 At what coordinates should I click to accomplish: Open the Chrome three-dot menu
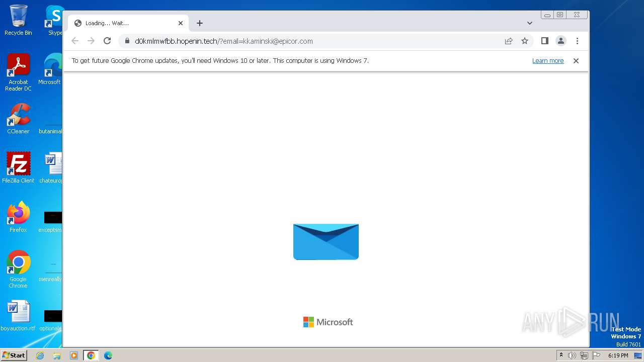[577, 41]
